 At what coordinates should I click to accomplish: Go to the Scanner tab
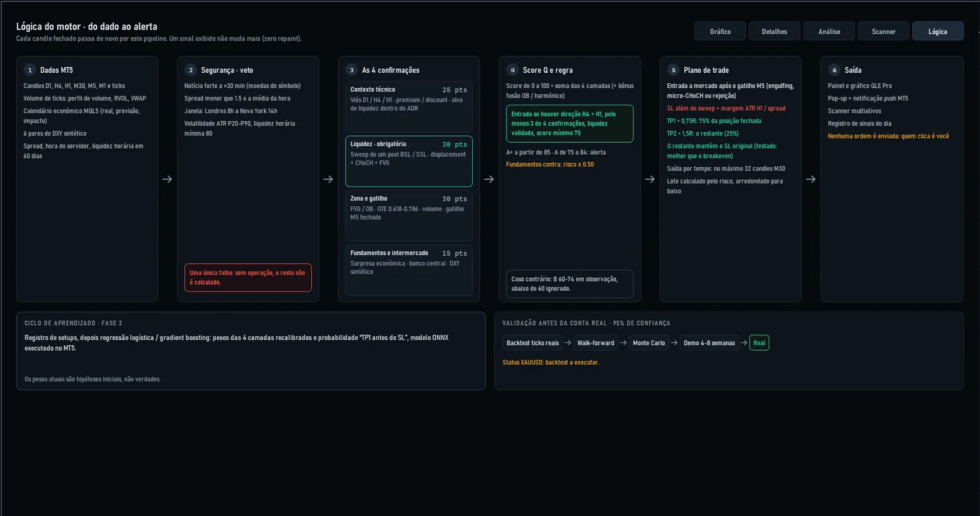coord(884,31)
